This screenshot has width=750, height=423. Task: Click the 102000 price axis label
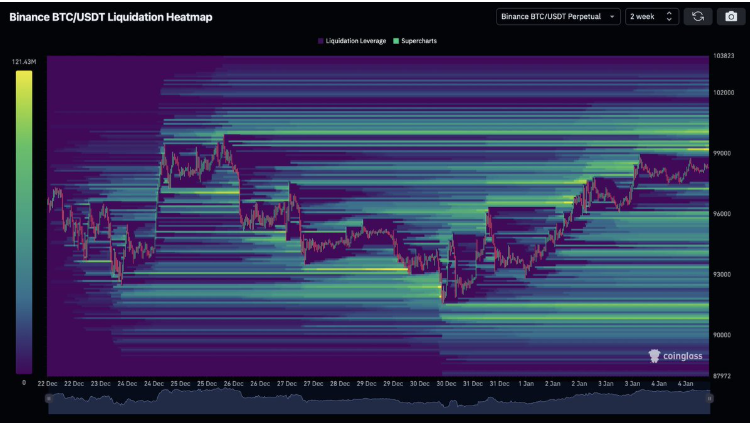[x=723, y=93]
